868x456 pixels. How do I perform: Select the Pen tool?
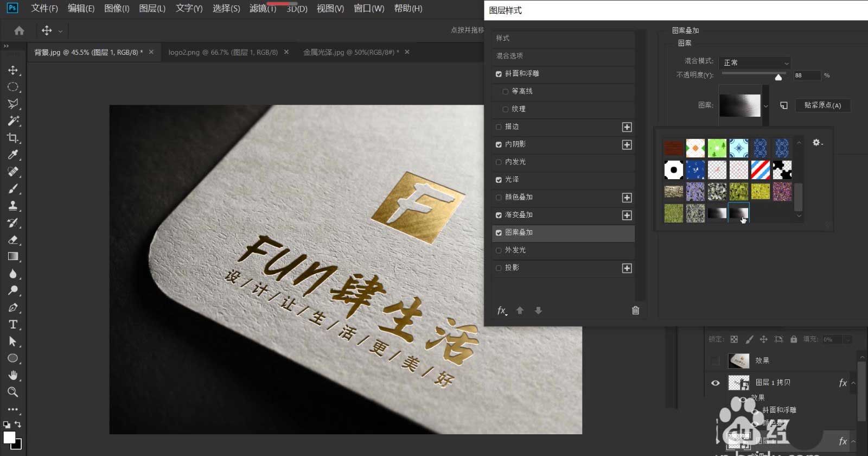pyautogui.click(x=13, y=307)
